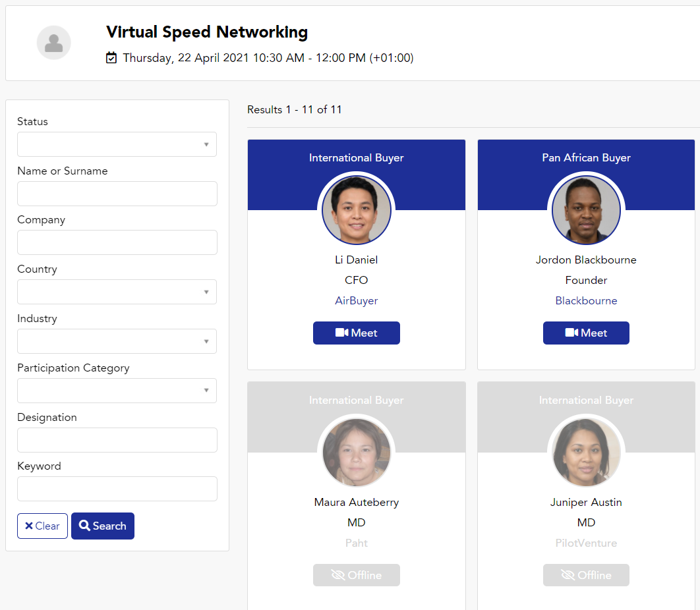This screenshot has height=610, width=700.
Task: Click the Name or Surname input field
Action: coord(117,194)
